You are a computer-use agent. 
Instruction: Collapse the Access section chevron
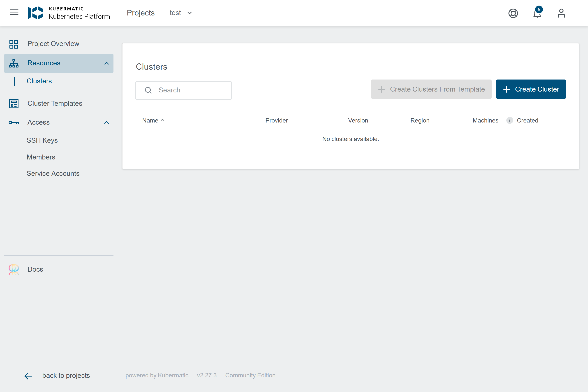tap(107, 122)
